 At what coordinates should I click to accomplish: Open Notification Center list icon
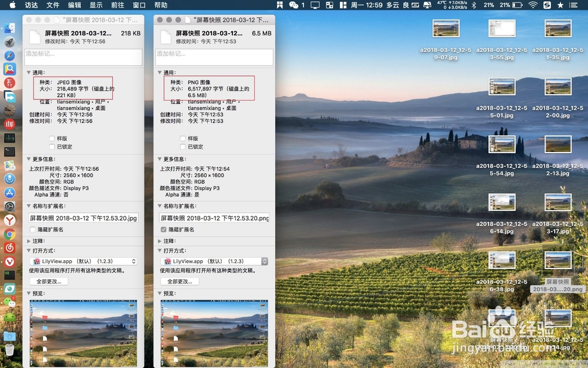click(573, 5)
